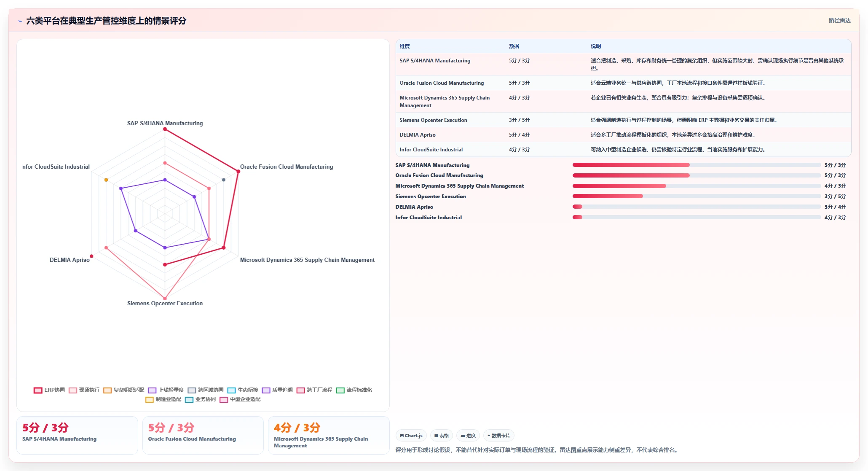Click the 业务协同 teal legend swatch
The height and width of the screenshot is (471, 868).
189,399
